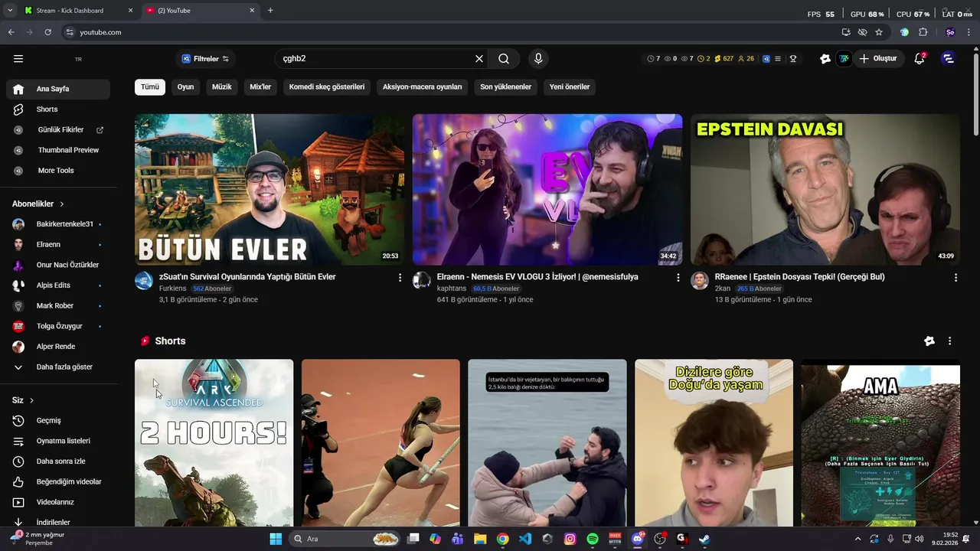This screenshot has height=551, width=980.
Task: Click the TubeBuddy square icon in the header
Action: 844,59
